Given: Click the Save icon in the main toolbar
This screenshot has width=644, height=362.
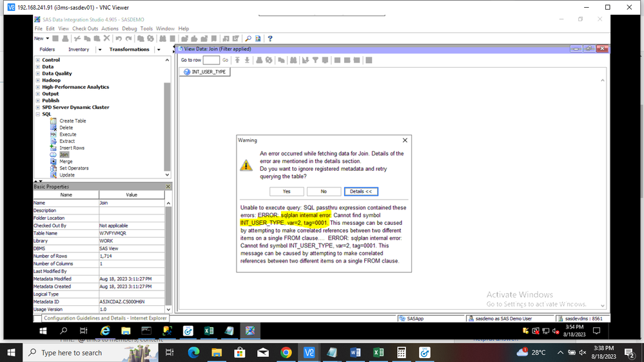Looking at the screenshot, I should pyautogui.click(x=55, y=39).
